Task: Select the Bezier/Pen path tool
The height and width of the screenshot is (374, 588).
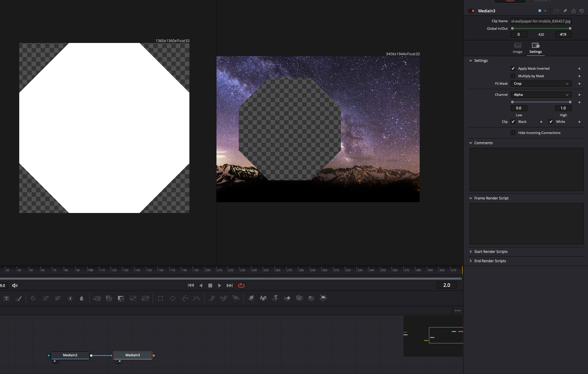Action: tap(185, 298)
